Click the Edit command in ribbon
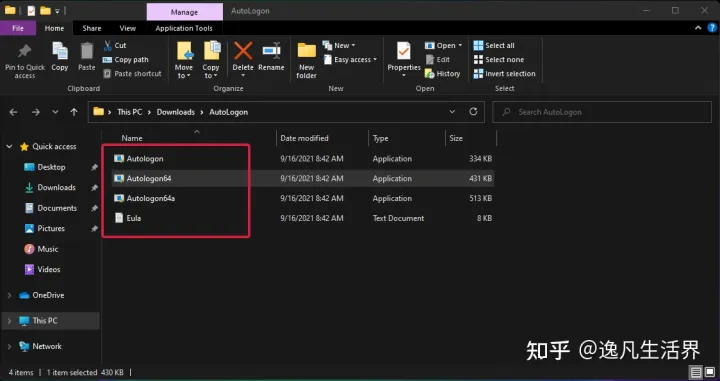The width and height of the screenshot is (720, 381). pyautogui.click(x=438, y=60)
